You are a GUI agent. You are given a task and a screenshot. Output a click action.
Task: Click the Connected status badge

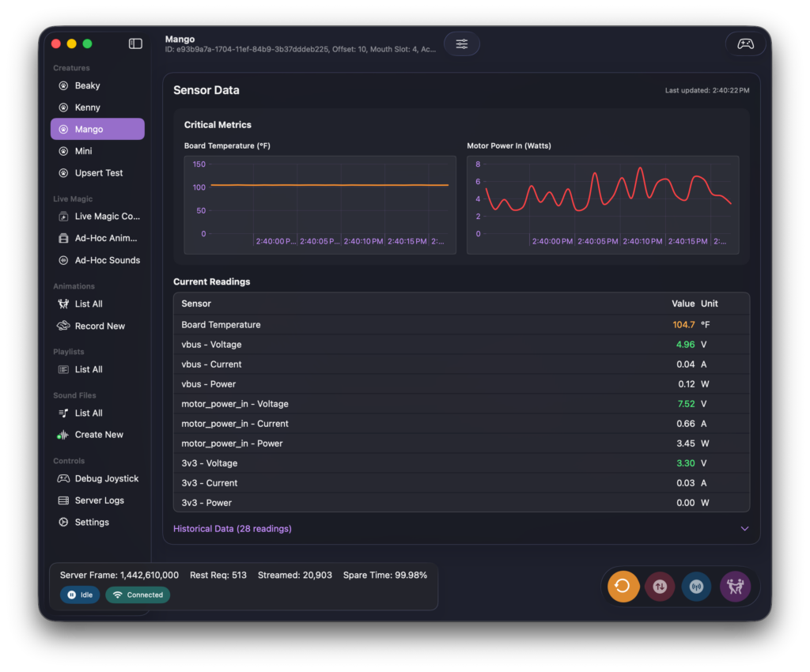click(x=138, y=595)
